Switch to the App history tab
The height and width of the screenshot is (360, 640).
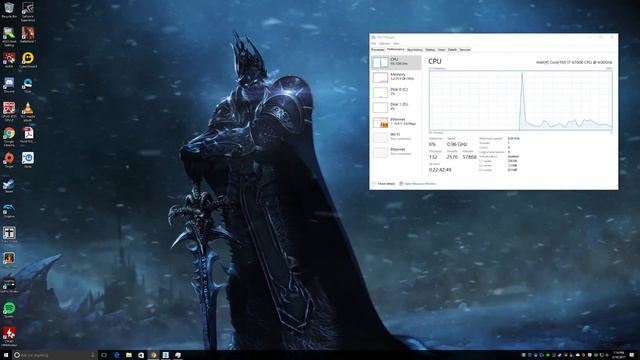coord(415,50)
